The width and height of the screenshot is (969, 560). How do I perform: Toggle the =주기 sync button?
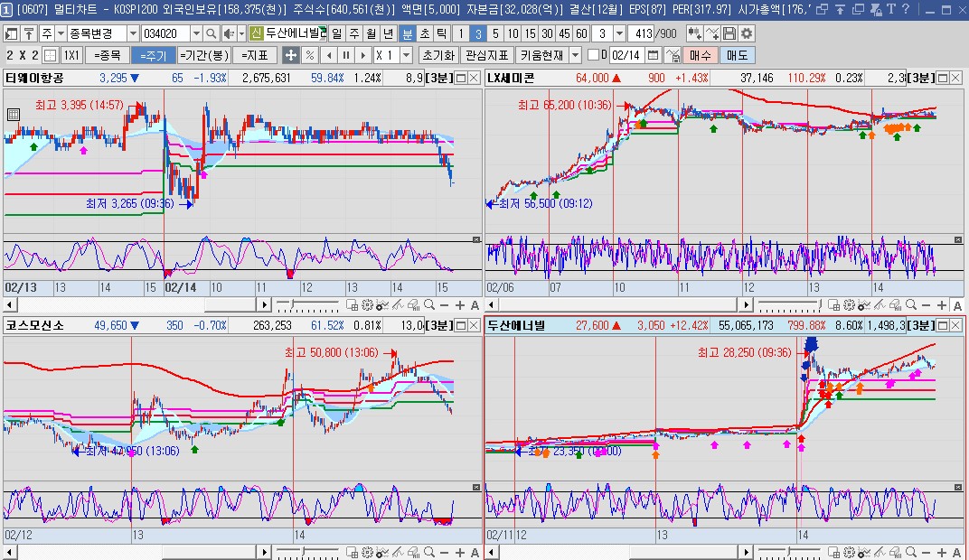154,55
